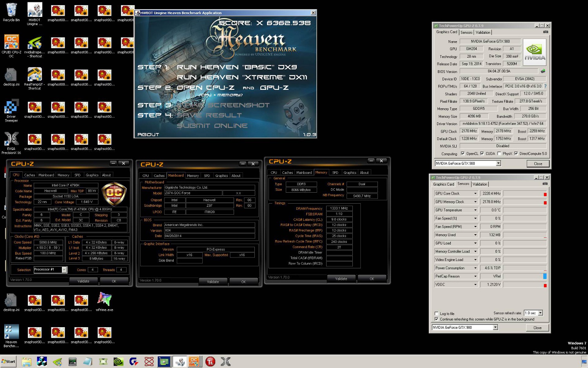Open GPU selector dropdown in Graphics Card window

click(x=499, y=163)
